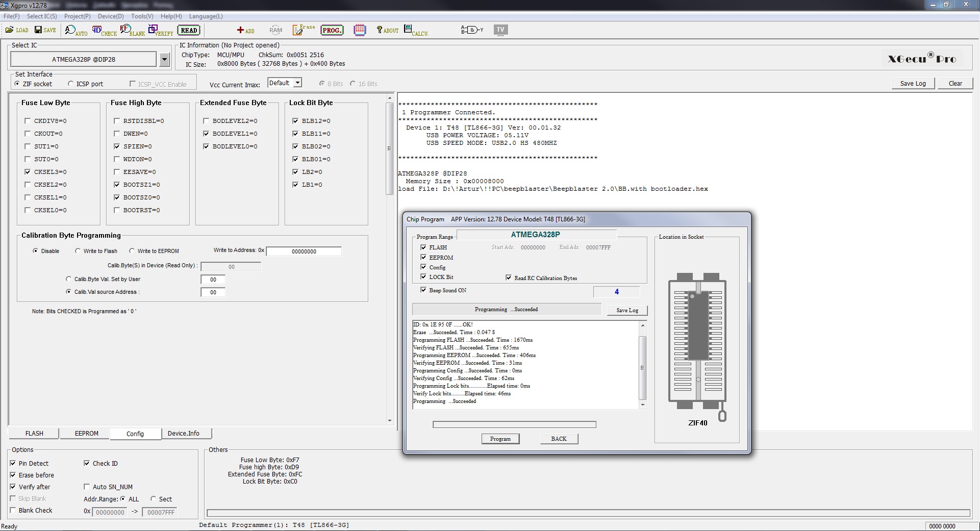
Task: Click the programming progress bar in dialog
Action: click(x=514, y=424)
